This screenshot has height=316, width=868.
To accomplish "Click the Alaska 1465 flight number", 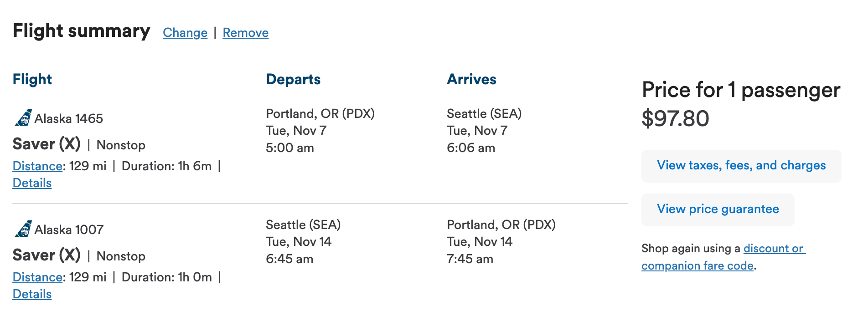I will tap(69, 119).
